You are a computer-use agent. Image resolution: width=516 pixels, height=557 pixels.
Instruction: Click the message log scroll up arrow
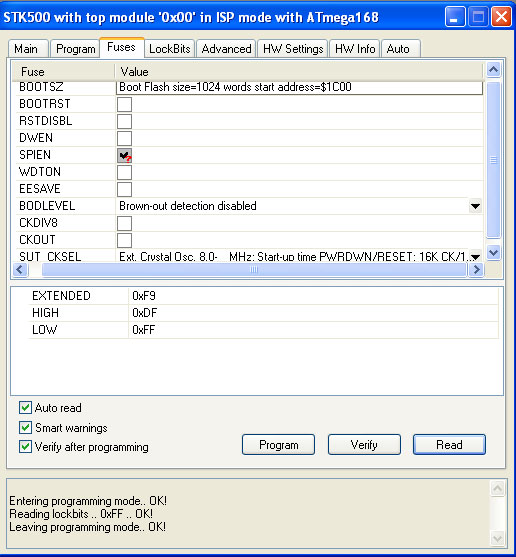tap(498, 489)
